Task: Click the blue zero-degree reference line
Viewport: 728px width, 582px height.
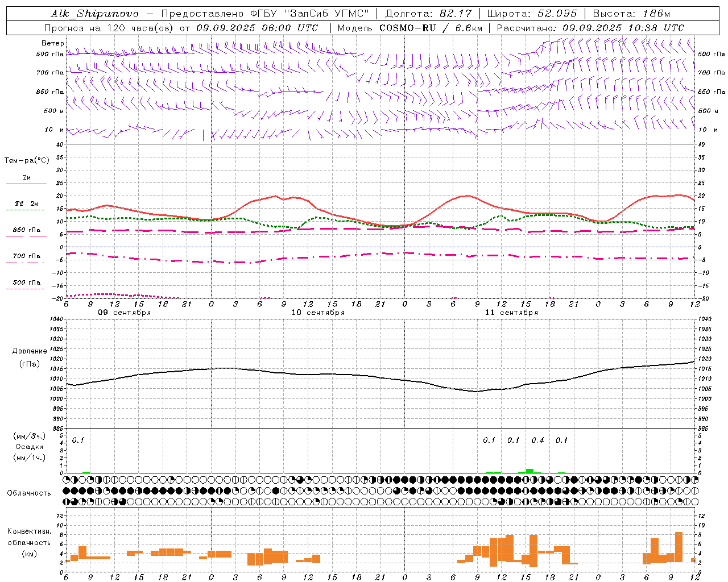Action: click(x=380, y=247)
